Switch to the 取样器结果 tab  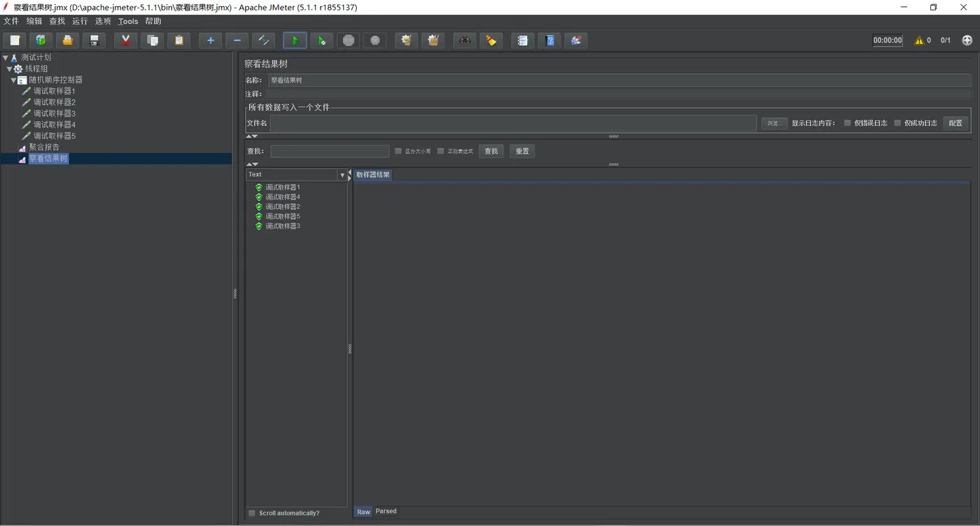373,175
